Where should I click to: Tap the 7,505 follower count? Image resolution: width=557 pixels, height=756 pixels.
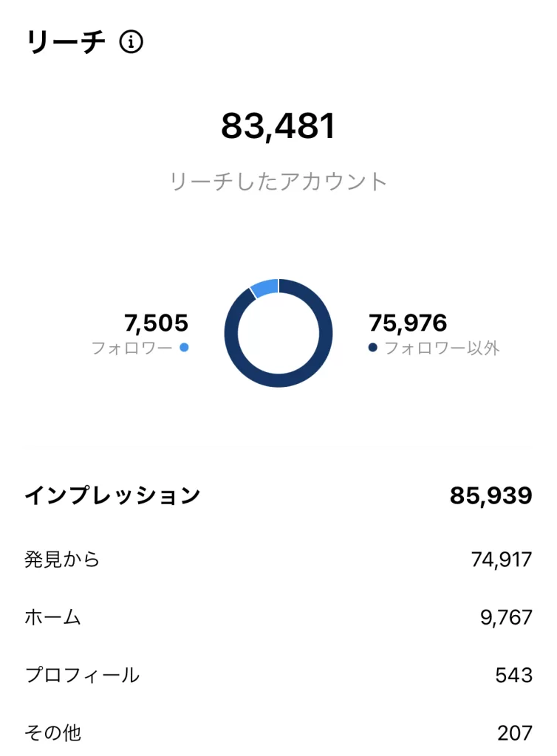point(156,323)
